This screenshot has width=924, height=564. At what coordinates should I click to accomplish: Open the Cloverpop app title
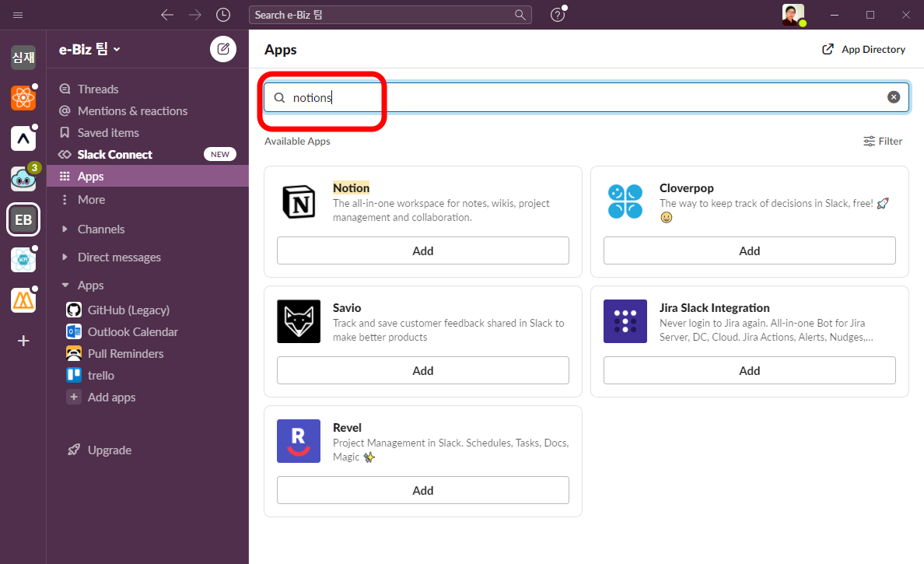(687, 188)
